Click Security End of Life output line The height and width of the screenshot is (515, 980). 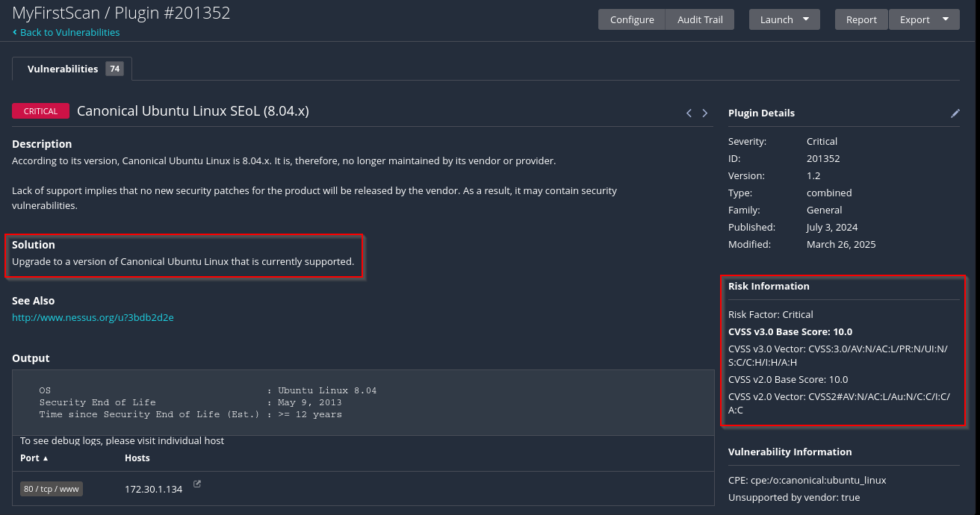pyautogui.click(x=190, y=402)
